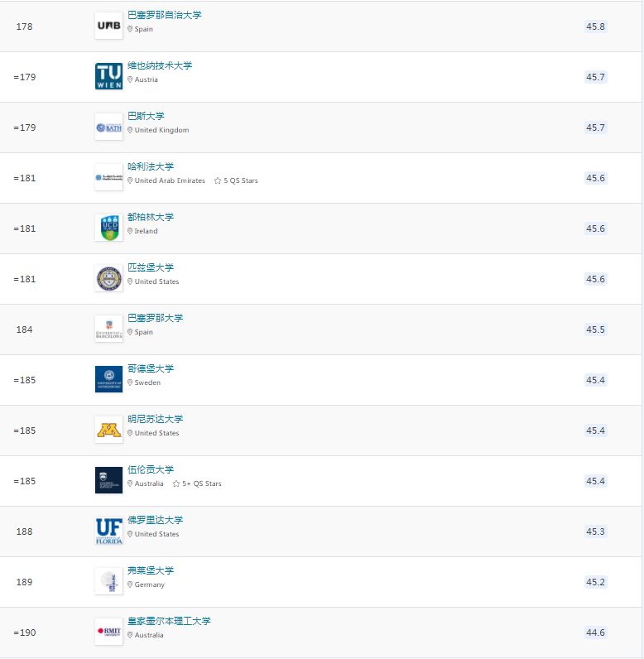Click the Minnesota gold M logo
The width and height of the screenshot is (644, 659).
pos(108,430)
